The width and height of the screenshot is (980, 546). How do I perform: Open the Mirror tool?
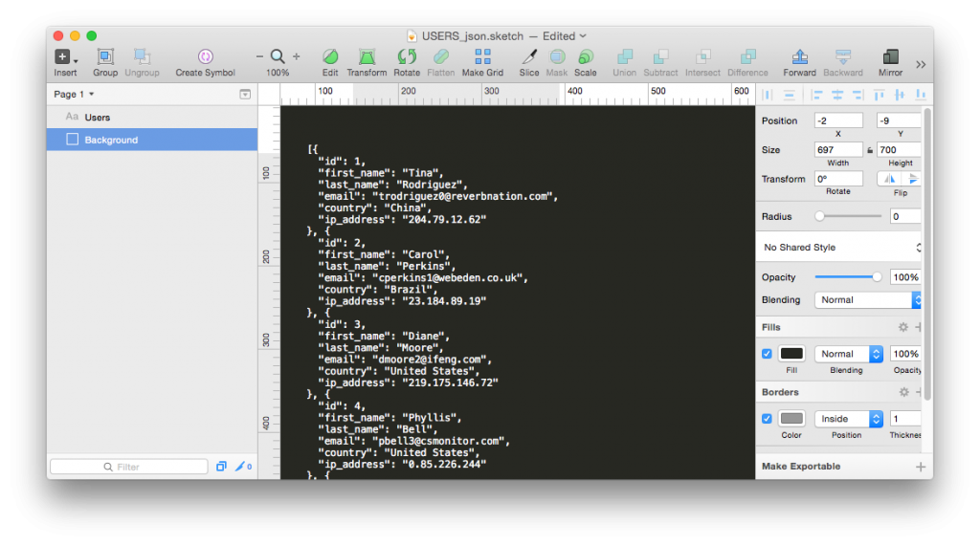[x=891, y=56]
